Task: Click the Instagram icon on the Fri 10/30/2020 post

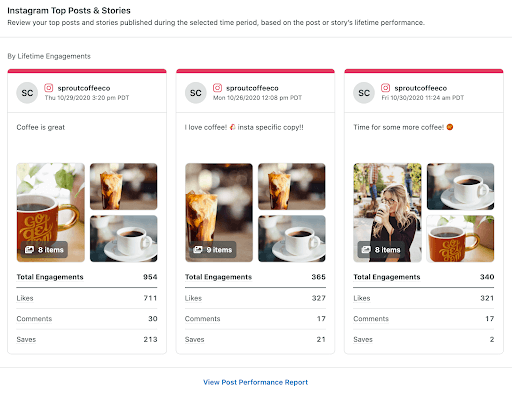Action: pos(386,88)
